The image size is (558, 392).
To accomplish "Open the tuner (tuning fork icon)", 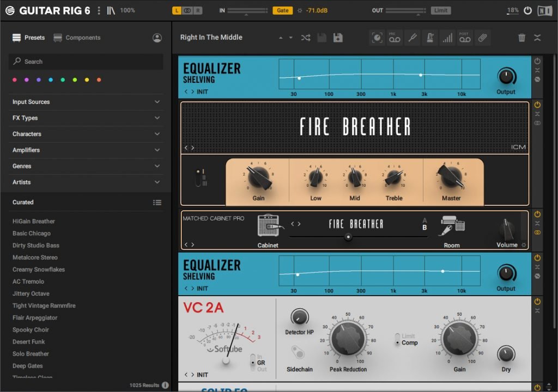I will click(413, 38).
